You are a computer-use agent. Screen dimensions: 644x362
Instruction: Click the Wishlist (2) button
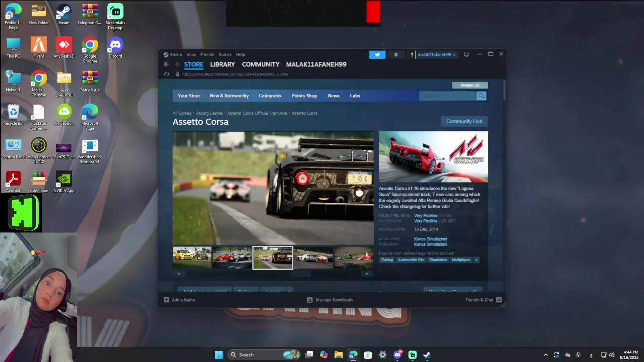470,85
